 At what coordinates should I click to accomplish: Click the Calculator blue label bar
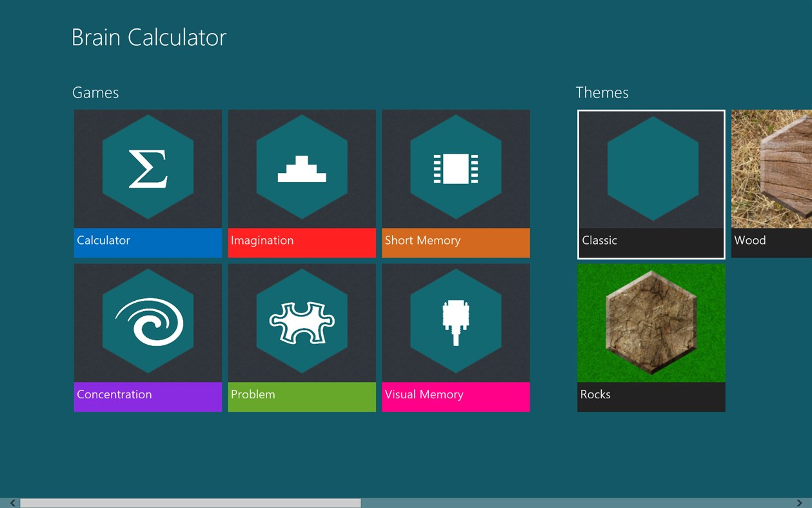147,243
